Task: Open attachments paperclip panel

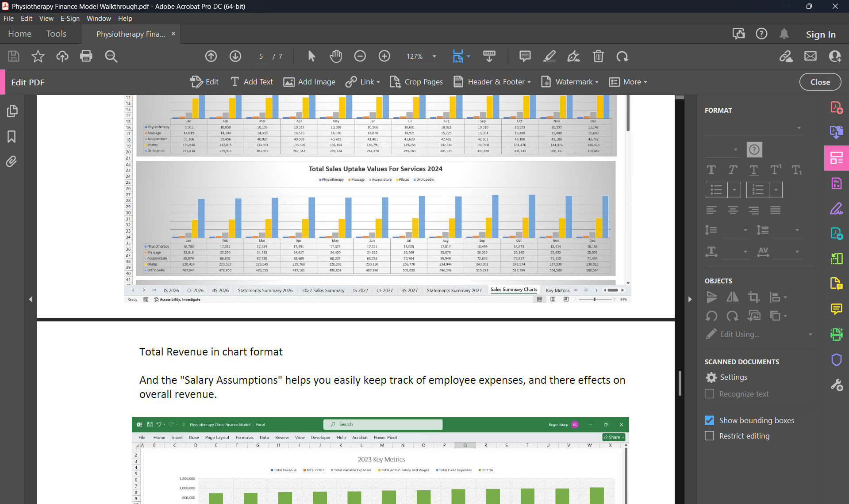Action: click(12, 161)
